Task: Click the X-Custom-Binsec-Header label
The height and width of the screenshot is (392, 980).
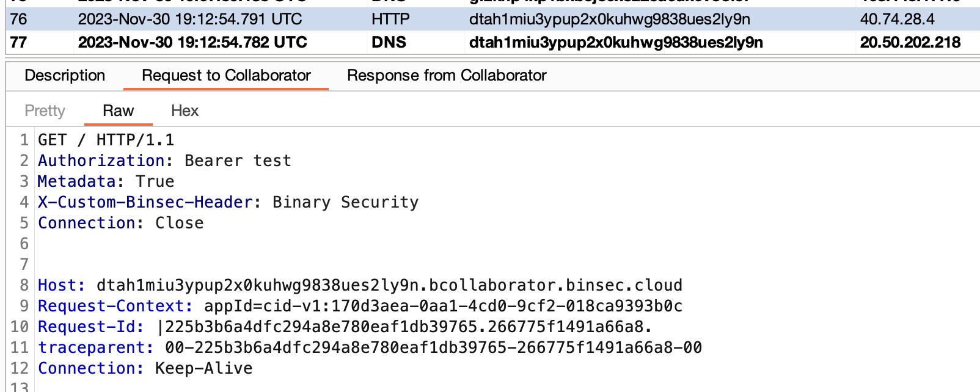Action: point(144,201)
